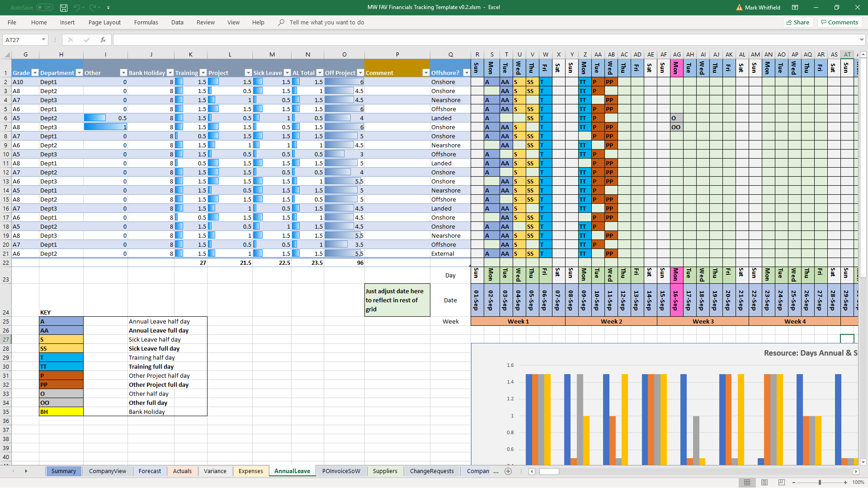
Task: Click the Select All corner triangle
Action: 7,55
